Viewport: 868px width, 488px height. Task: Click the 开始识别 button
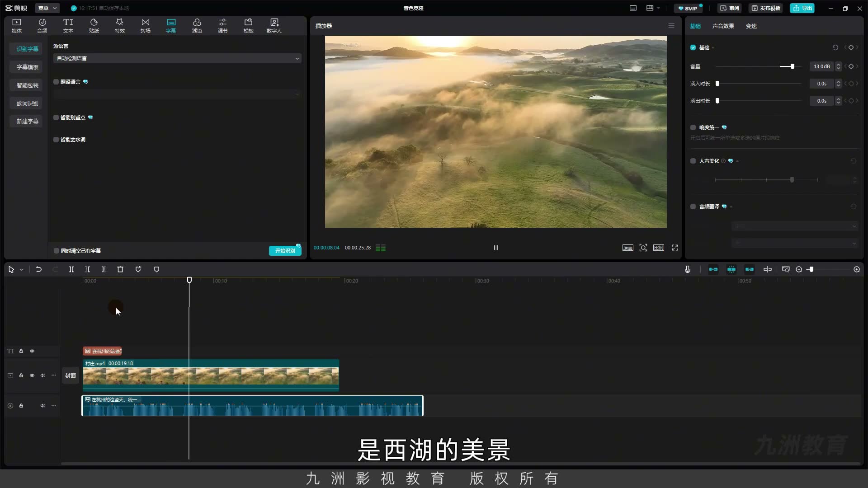(x=285, y=251)
